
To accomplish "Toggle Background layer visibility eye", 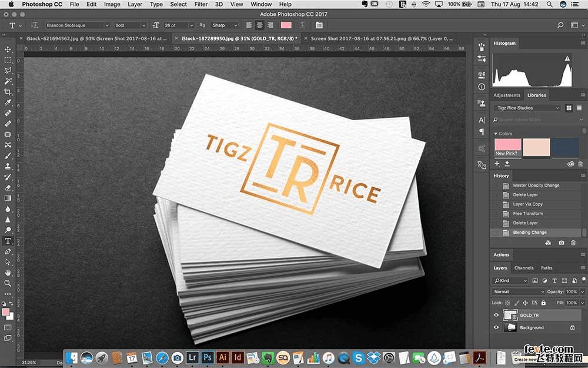I will click(496, 327).
